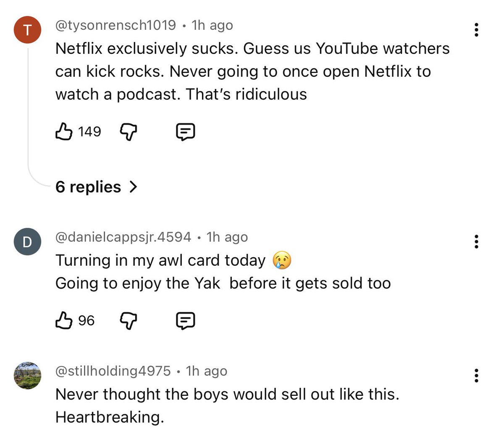Open options menu for tysonrensch1019's comment
Image resolution: width=504 pixels, height=434 pixels.
tap(476, 30)
